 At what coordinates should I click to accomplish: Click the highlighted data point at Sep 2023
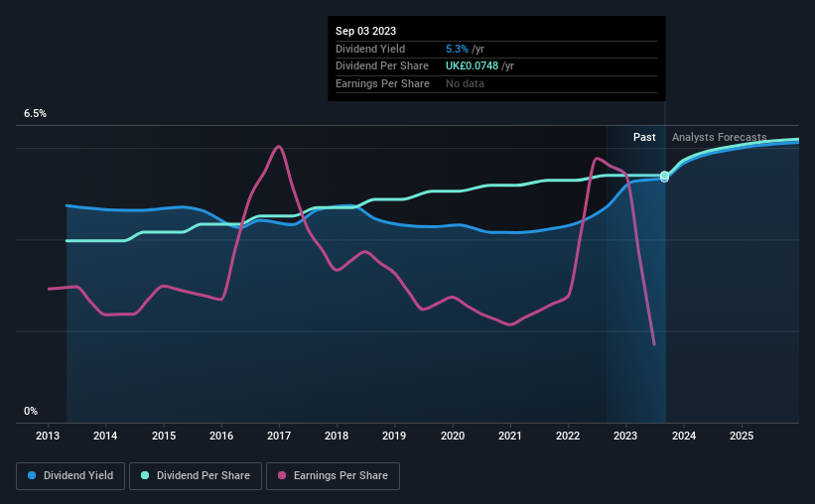coord(664,177)
